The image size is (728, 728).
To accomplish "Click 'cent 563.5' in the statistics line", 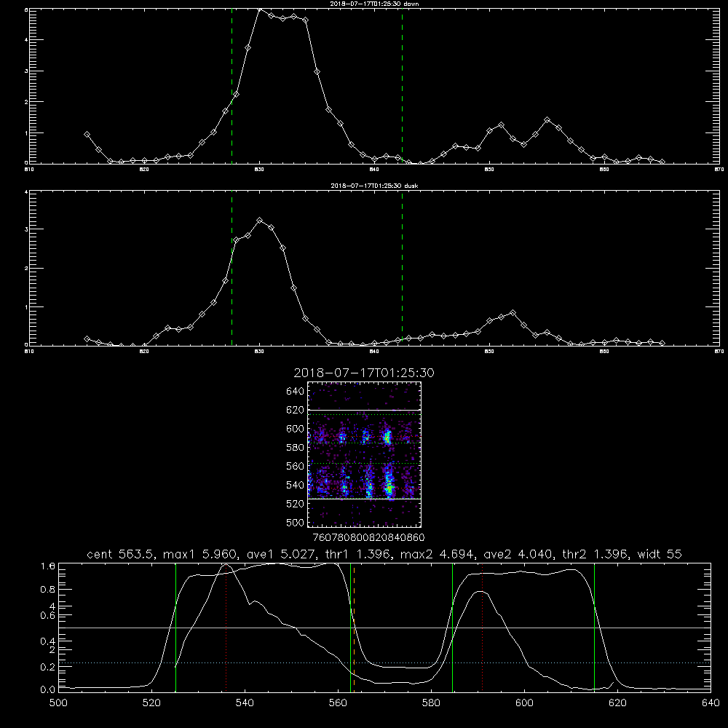I will [x=122, y=554].
